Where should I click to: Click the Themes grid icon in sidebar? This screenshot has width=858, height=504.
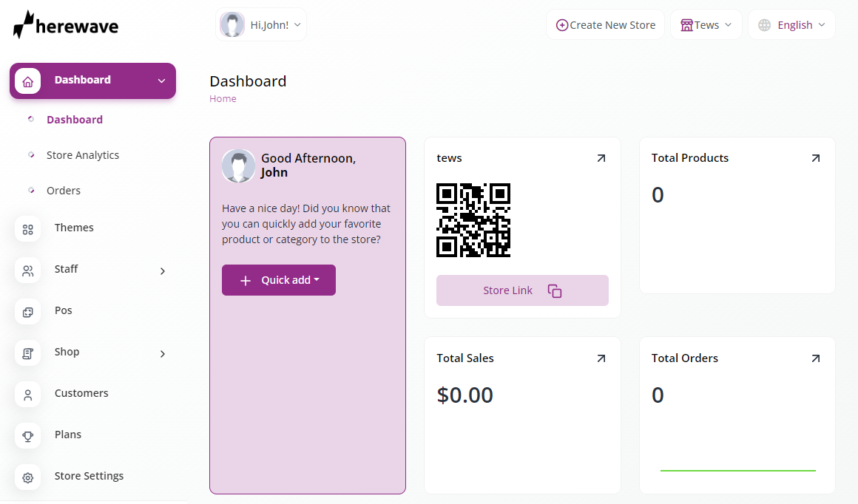point(28,229)
